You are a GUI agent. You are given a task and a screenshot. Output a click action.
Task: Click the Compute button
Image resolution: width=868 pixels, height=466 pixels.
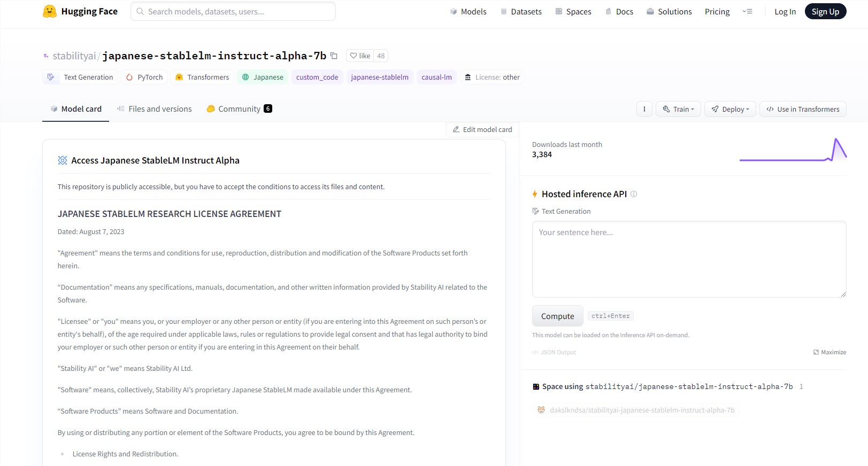click(x=557, y=316)
